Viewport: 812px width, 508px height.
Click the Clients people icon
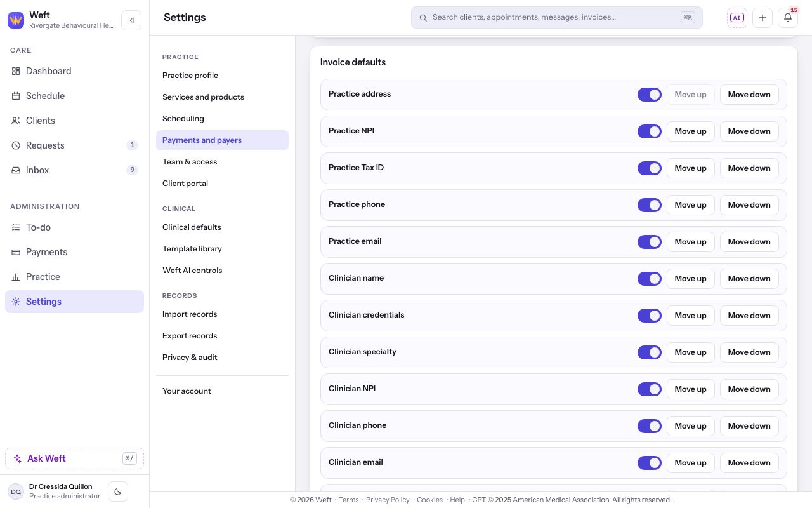point(16,121)
